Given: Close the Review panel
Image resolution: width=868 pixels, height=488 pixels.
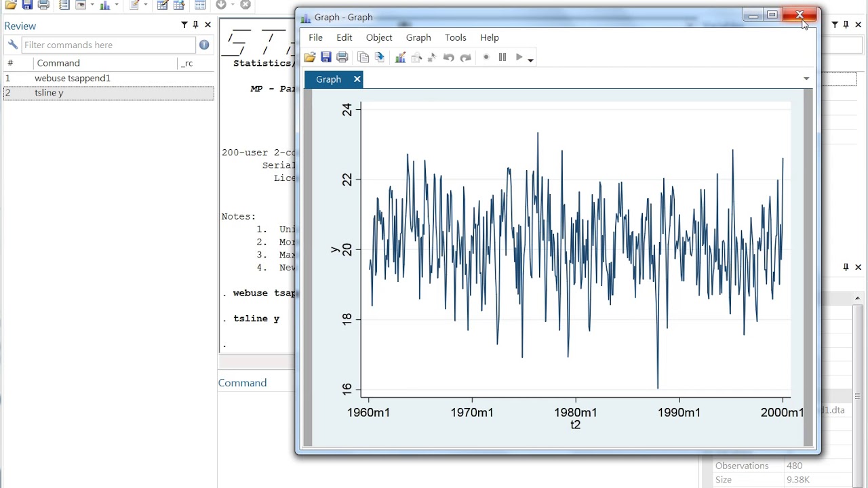Looking at the screenshot, I should (208, 25).
